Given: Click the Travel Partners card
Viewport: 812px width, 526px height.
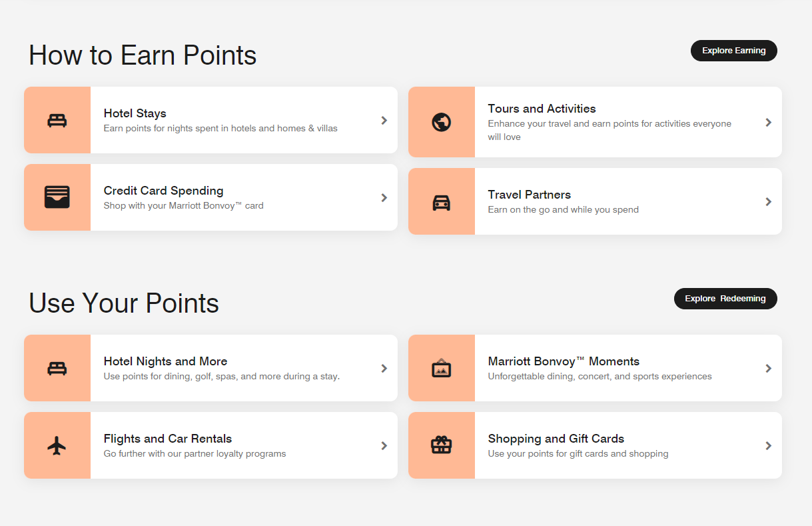Looking at the screenshot, I should pyautogui.click(x=596, y=201).
